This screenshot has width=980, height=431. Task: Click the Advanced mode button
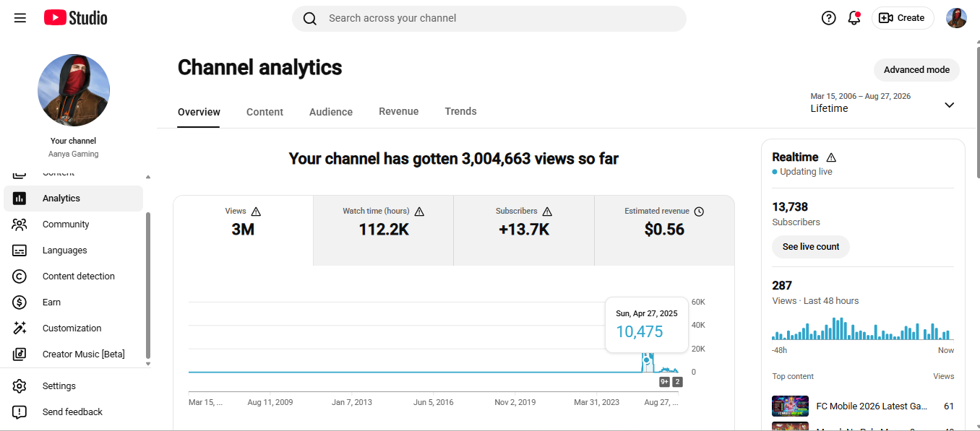[x=916, y=70]
